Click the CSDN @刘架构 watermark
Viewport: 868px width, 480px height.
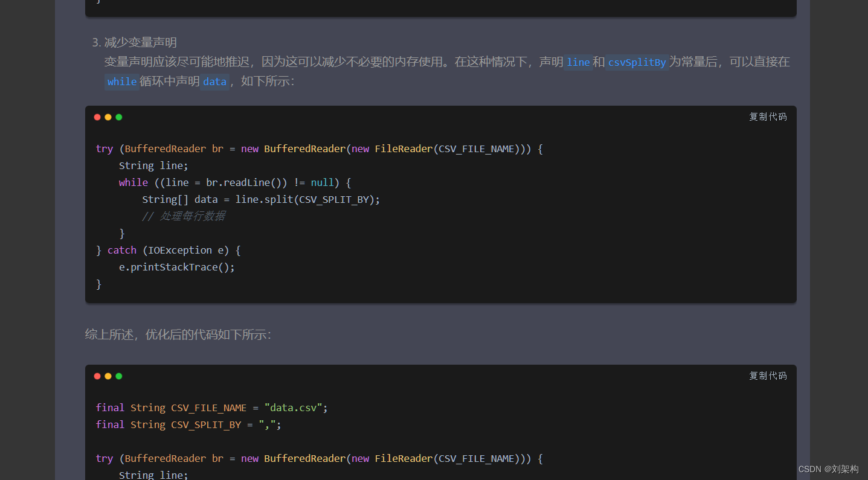point(832,469)
